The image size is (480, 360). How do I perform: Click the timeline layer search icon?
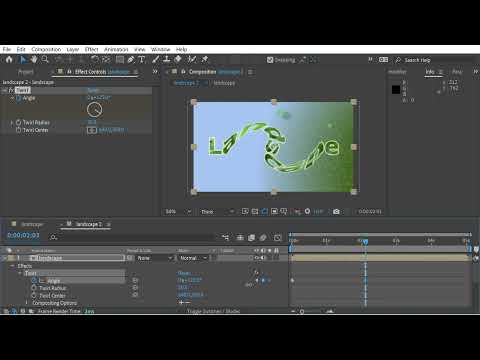(x=53, y=237)
